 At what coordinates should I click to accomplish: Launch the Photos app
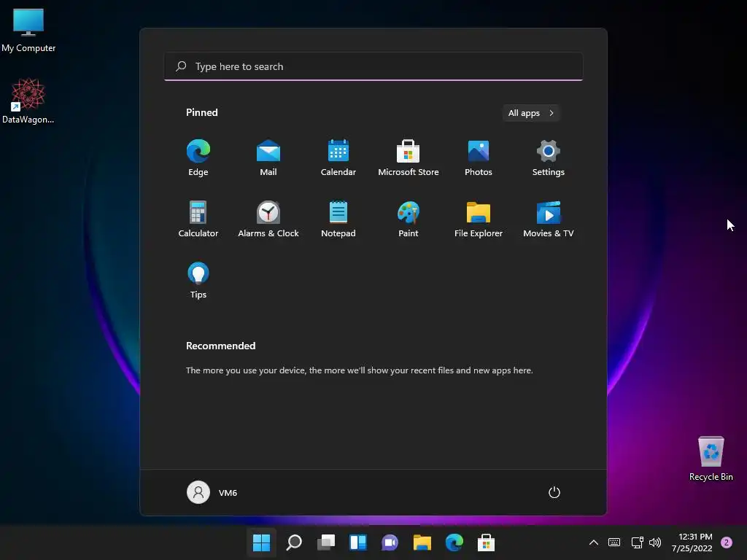pos(479,158)
